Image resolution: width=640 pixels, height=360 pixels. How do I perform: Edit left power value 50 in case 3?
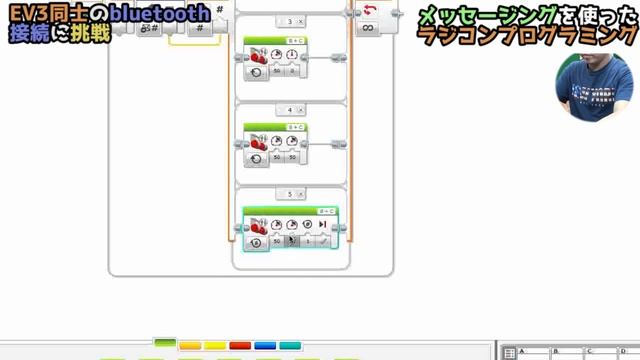pyautogui.click(x=277, y=71)
